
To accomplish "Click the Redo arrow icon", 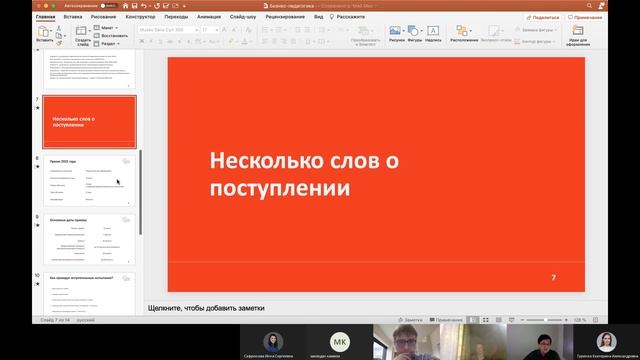I will [x=157, y=6].
